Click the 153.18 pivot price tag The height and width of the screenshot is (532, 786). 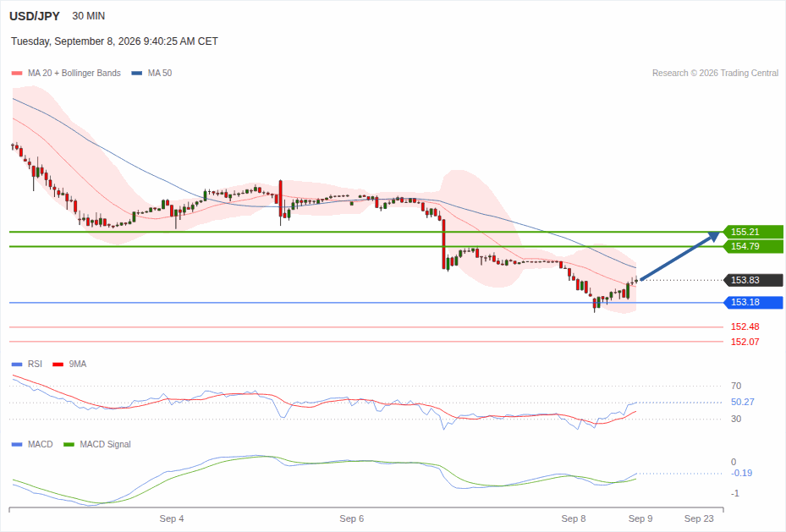(x=753, y=302)
